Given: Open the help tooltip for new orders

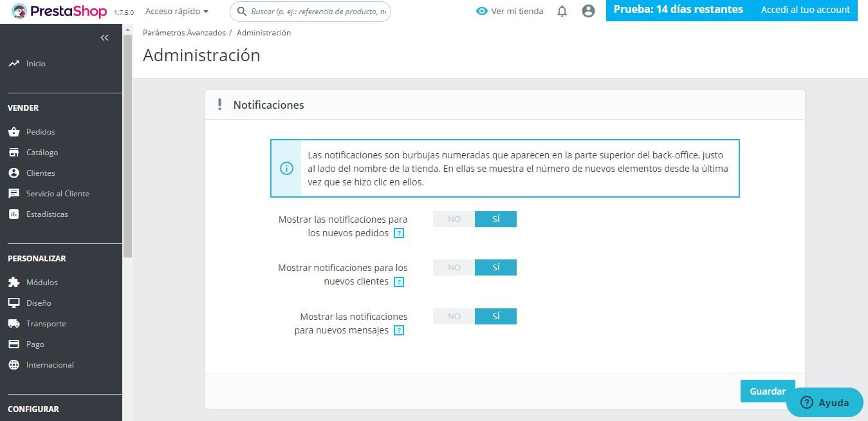Looking at the screenshot, I should click(400, 233).
